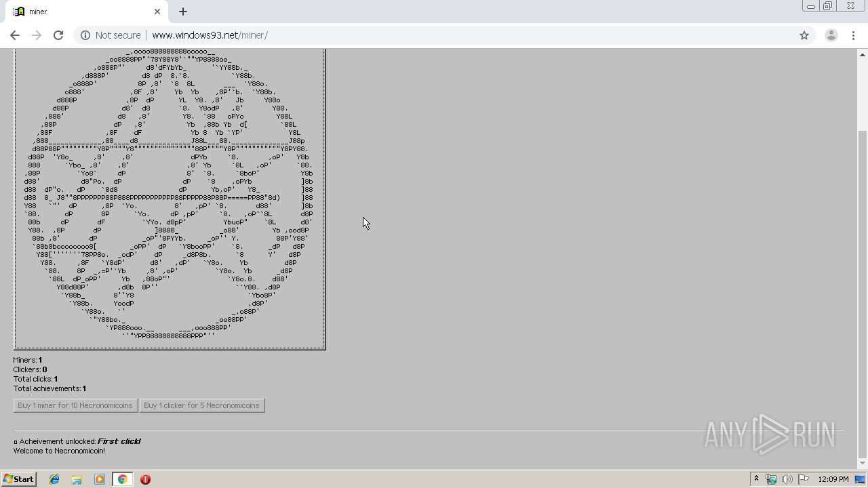Click 'Acheivement unlocked: First click!' message
868x488 pixels.
coord(77,441)
